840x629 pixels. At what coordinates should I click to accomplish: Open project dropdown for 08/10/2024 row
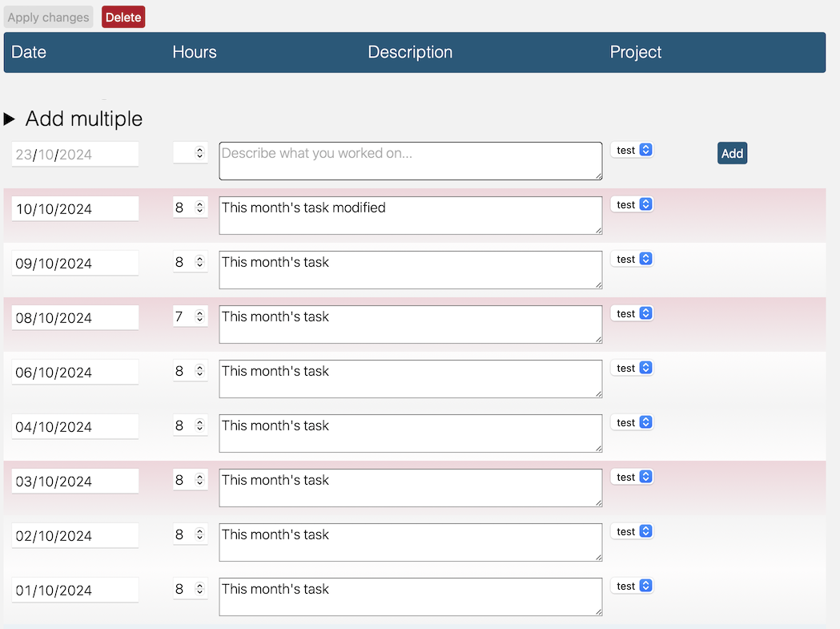tap(632, 313)
